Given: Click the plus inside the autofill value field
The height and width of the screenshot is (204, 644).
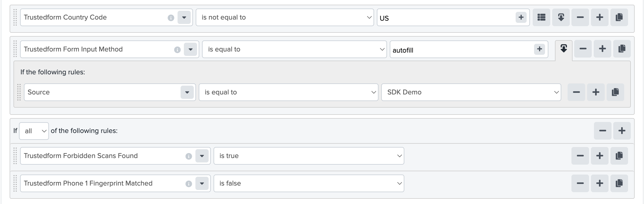Looking at the screenshot, I should (539, 49).
